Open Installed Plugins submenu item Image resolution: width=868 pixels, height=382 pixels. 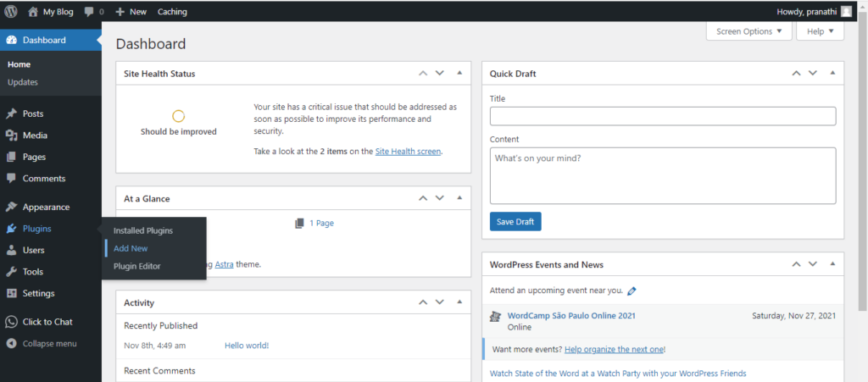tap(143, 230)
